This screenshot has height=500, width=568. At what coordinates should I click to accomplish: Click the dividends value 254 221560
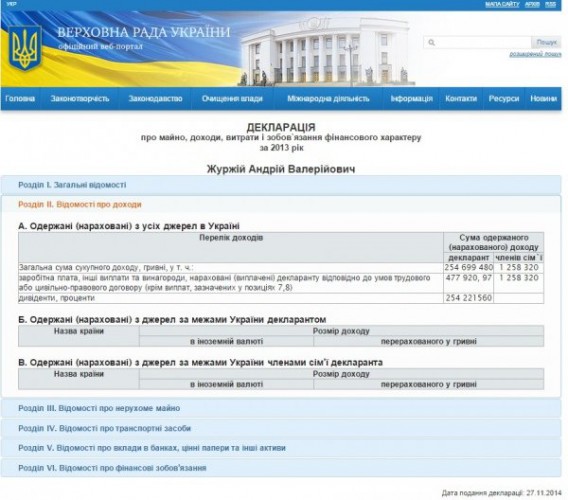(468, 298)
